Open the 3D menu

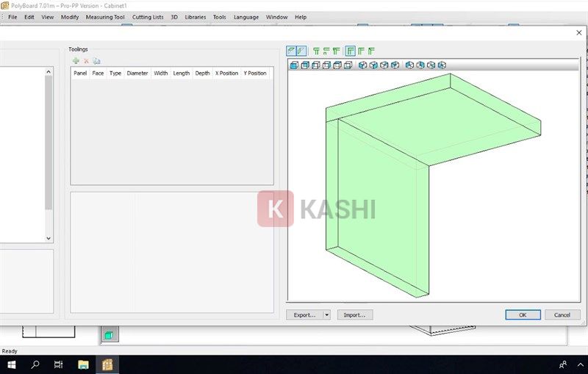point(174,17)
